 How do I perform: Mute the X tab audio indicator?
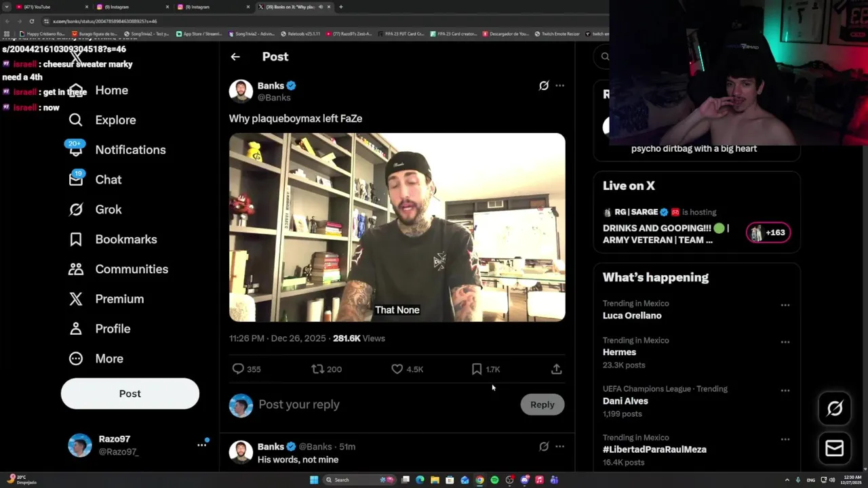point(321,7)
